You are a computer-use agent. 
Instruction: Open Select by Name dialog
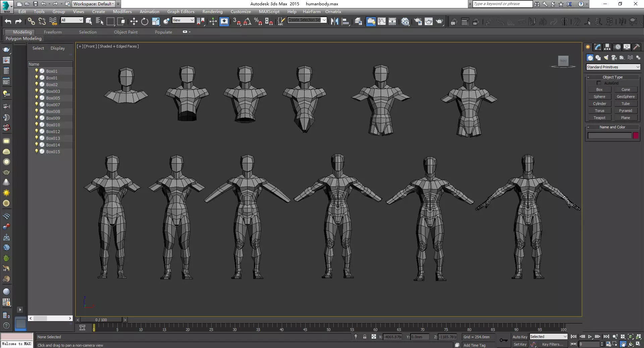point(100,21)
